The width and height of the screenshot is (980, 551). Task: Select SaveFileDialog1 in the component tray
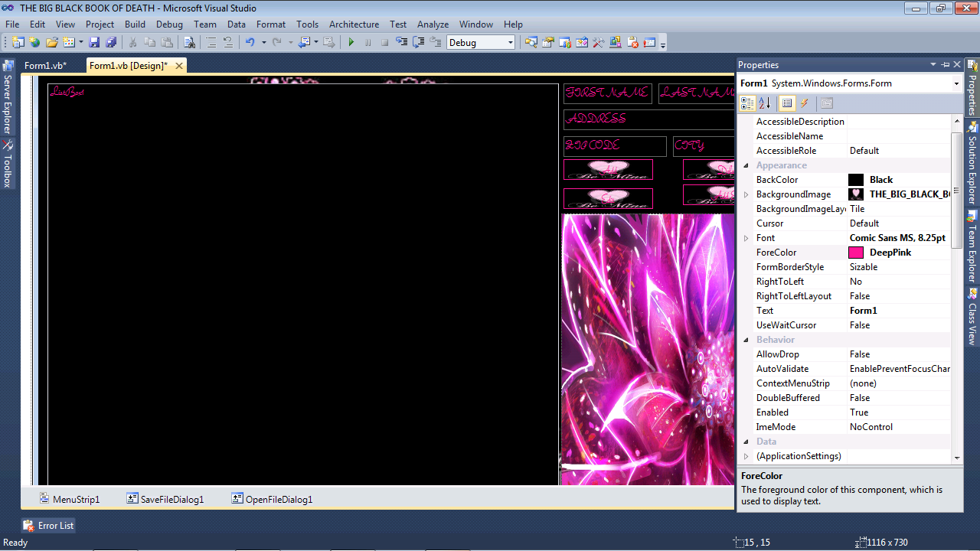[x=166, y=499]
